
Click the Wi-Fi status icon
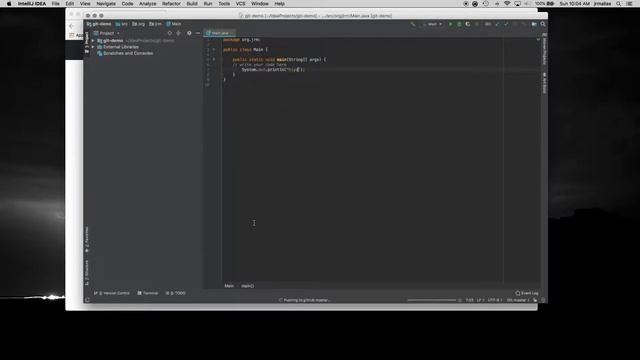click(x=507, y=4)
